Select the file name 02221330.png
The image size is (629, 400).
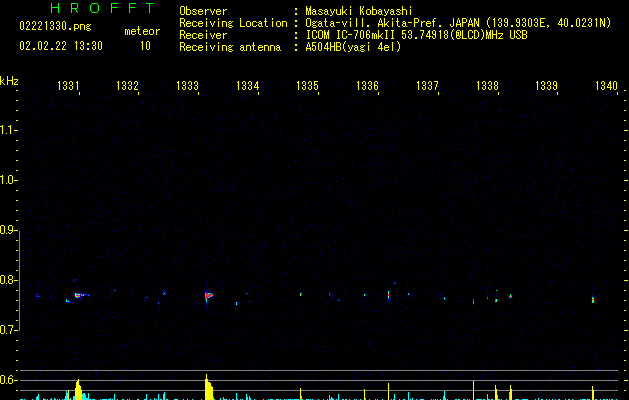click(x=55, y=26)
